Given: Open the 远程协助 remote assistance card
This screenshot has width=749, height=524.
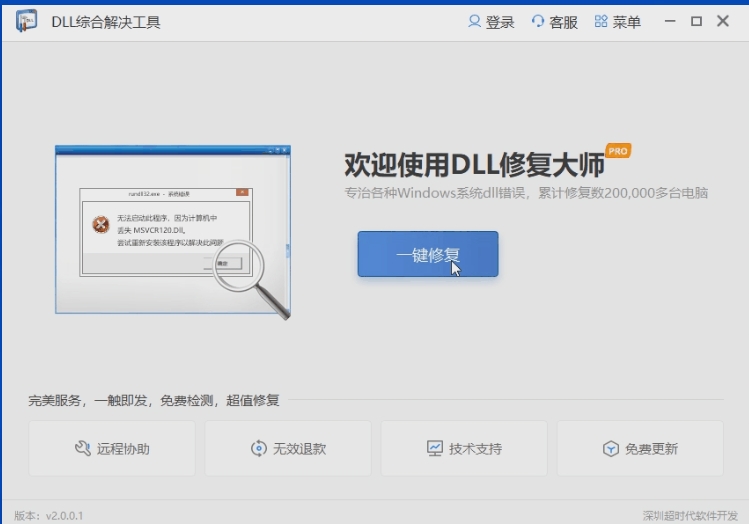Looking at the screenshot, I should coord(112,448).
